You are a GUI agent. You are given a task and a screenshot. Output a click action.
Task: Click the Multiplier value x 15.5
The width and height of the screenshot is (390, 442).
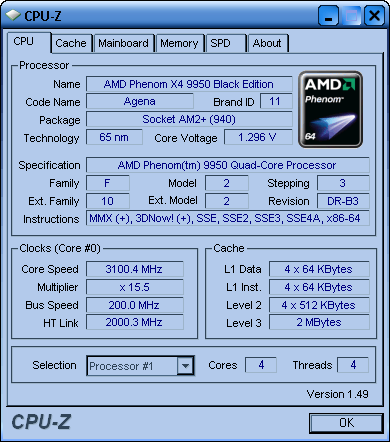pyautogui.click(x=135, y=287)
